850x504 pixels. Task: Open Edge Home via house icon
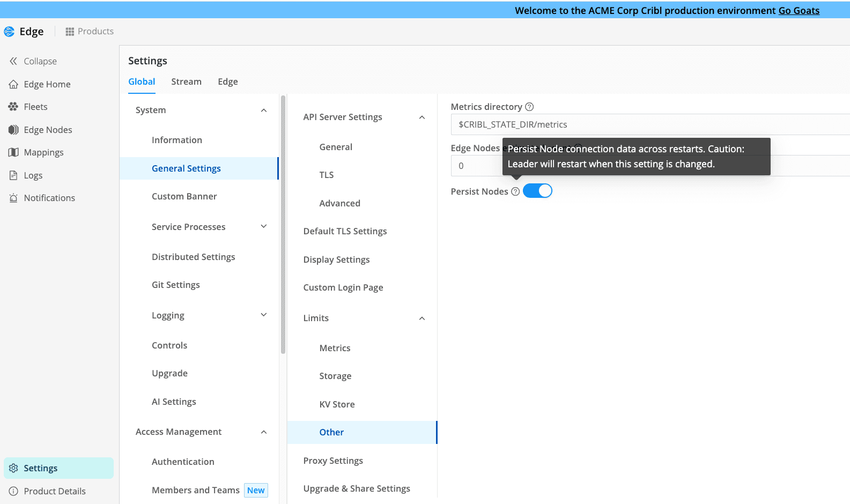(x=13, y=84)
